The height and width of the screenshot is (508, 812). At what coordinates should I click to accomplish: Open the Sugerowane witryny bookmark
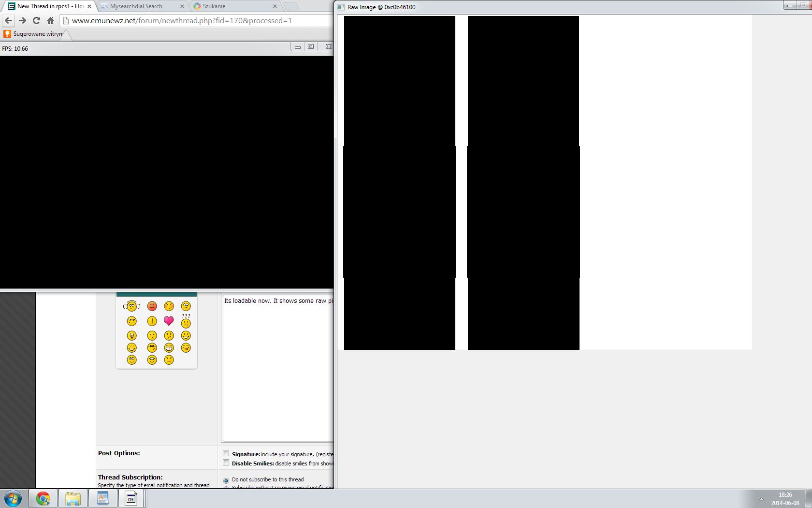(x=33, y=34)
